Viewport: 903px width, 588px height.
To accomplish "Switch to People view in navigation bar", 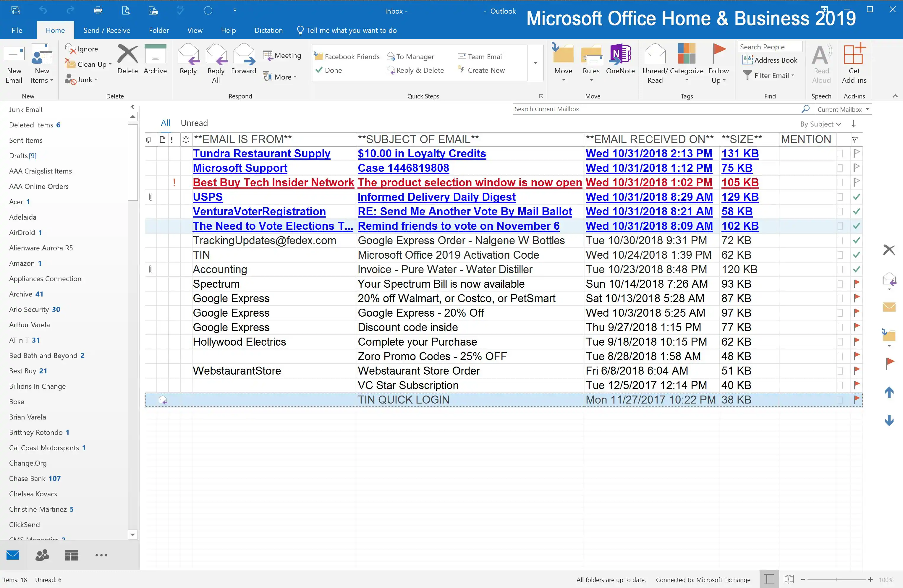I will pyautogui.click(x=42, y=555).
